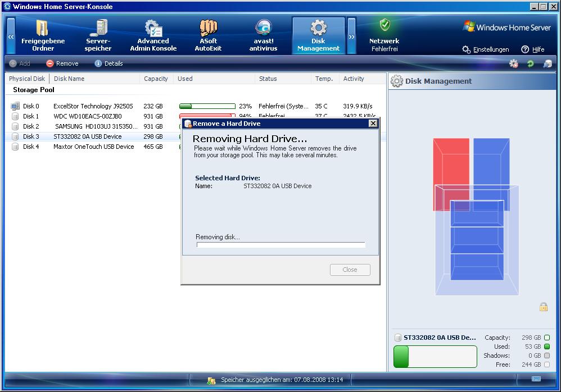Click the Disk 1 drive icon

[15, 116]
